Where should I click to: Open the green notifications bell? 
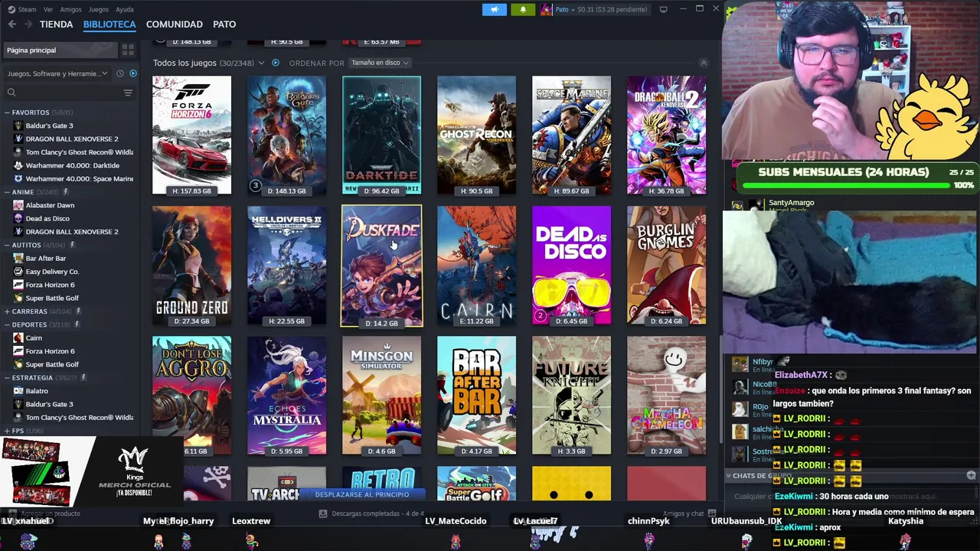pos(523,9)
